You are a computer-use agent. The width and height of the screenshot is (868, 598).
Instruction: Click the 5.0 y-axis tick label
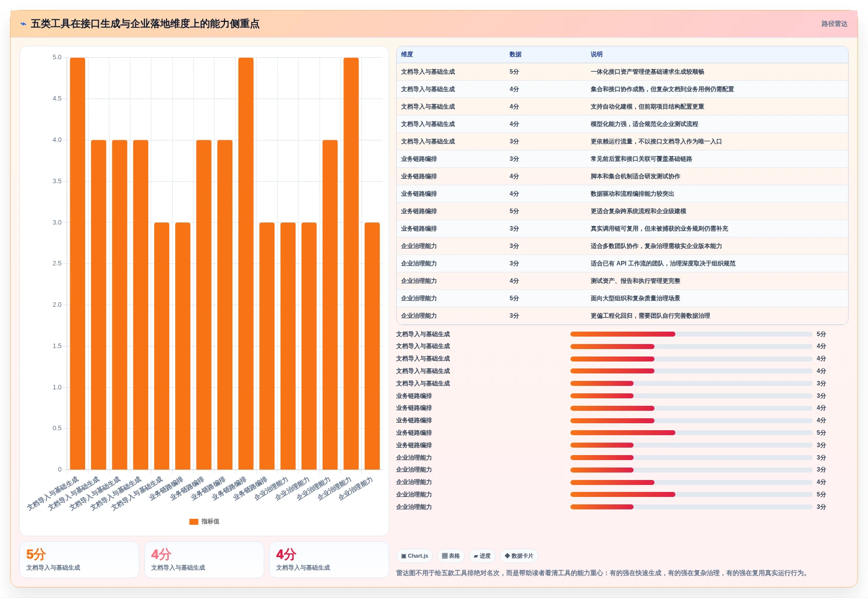[57, 58]
